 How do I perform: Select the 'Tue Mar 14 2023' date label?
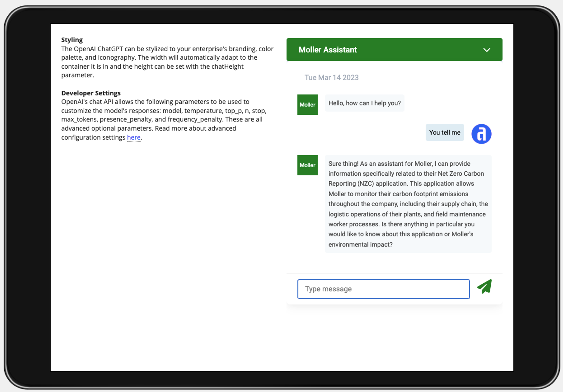331,78
